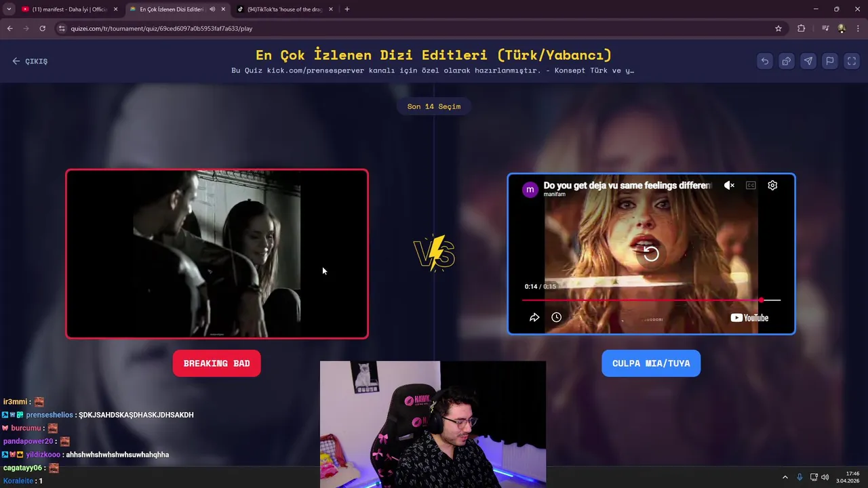
Task: Enter fullscreen with the quiz header expand icon
Action: [x=852, y=61]
